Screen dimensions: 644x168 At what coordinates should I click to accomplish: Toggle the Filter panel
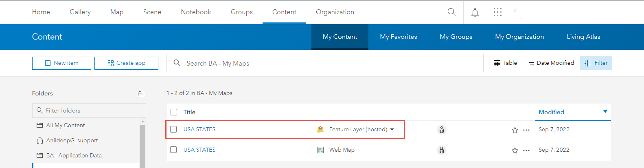point(596,63)
